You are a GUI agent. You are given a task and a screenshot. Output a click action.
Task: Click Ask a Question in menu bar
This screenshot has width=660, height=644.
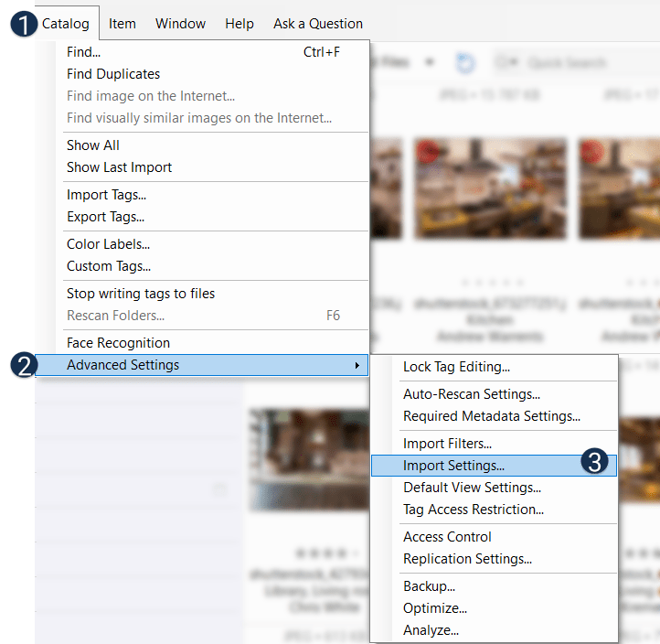click(x=317, y=24)
